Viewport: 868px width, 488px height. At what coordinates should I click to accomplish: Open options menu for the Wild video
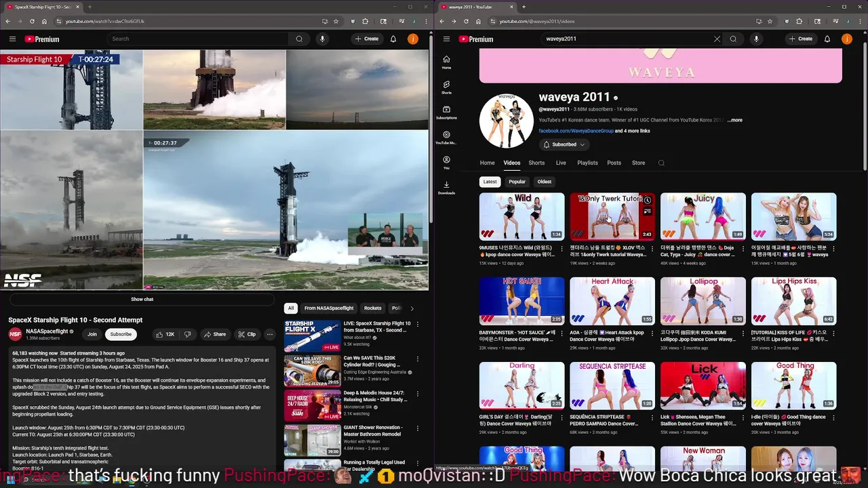[x=561, y=249]
